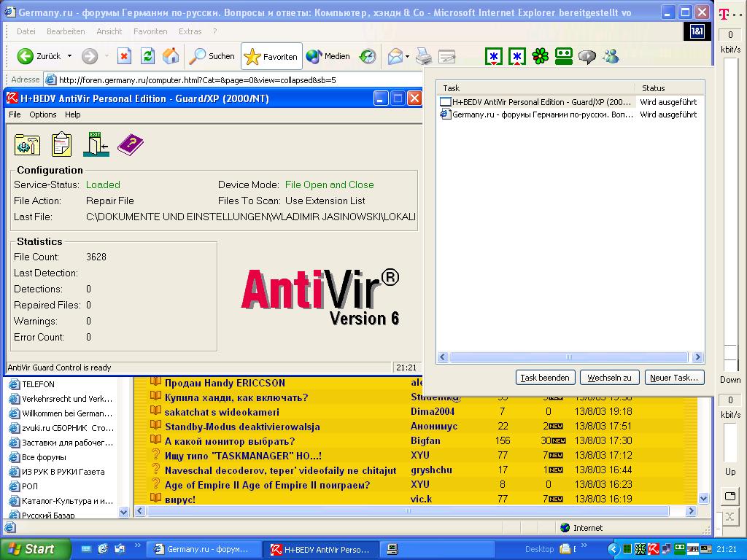Print the page with the printer icon
The image size is (747, 560).
[423, 56]
